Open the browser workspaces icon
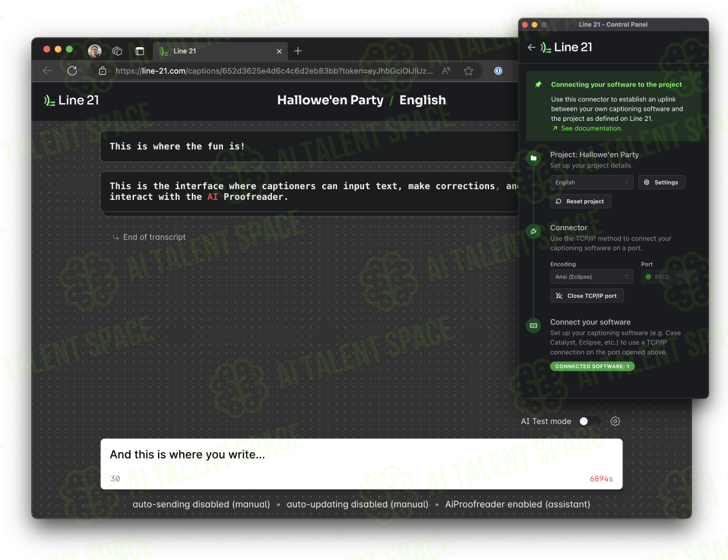This screenshot has height=560, width=728. pos(117,51)
